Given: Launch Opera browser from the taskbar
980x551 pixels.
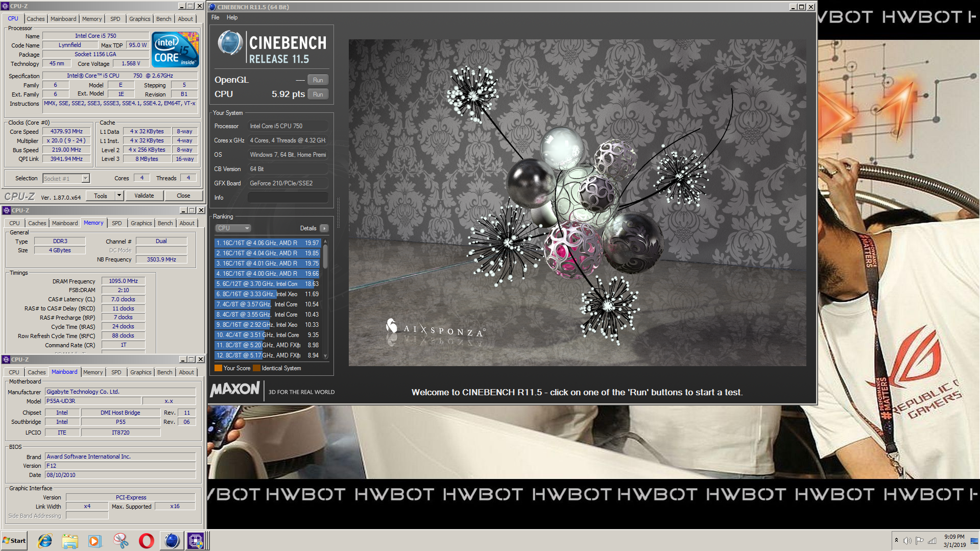Looking at the screenshot, I should 146,541.
